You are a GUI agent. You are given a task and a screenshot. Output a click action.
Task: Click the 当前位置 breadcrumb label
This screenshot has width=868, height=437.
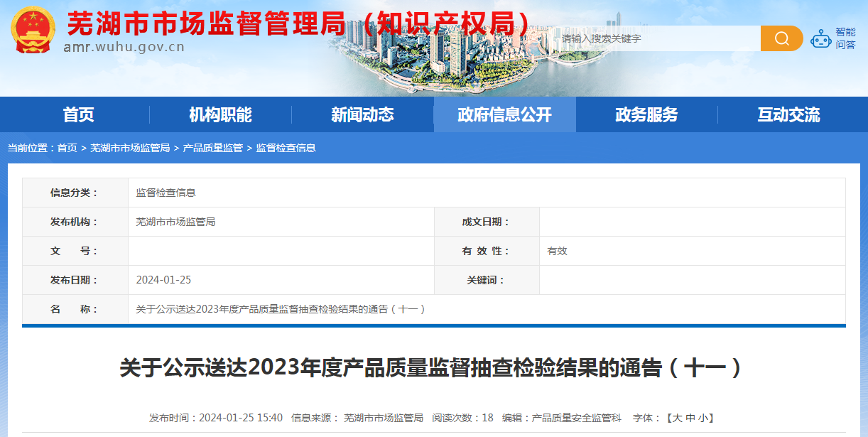[32, 148]
